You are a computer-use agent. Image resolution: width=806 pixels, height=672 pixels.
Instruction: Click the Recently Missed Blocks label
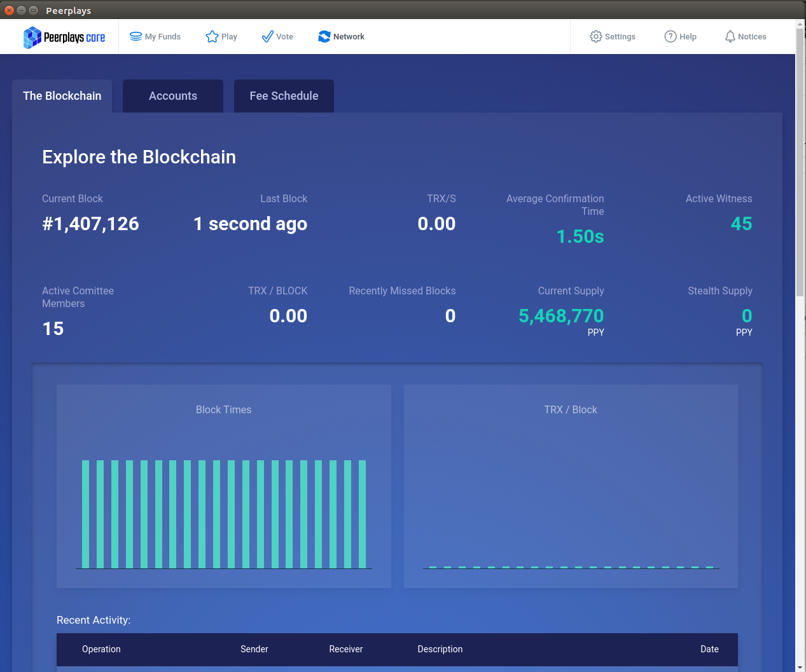coord(402,291)
